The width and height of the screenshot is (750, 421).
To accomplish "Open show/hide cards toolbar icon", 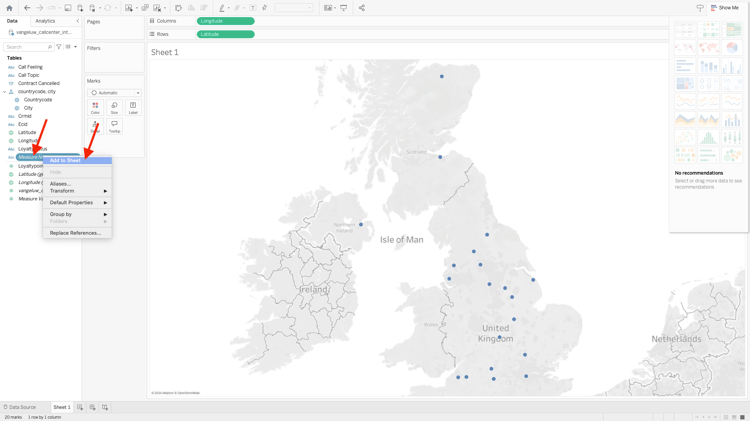I will [x=328, y=8].
